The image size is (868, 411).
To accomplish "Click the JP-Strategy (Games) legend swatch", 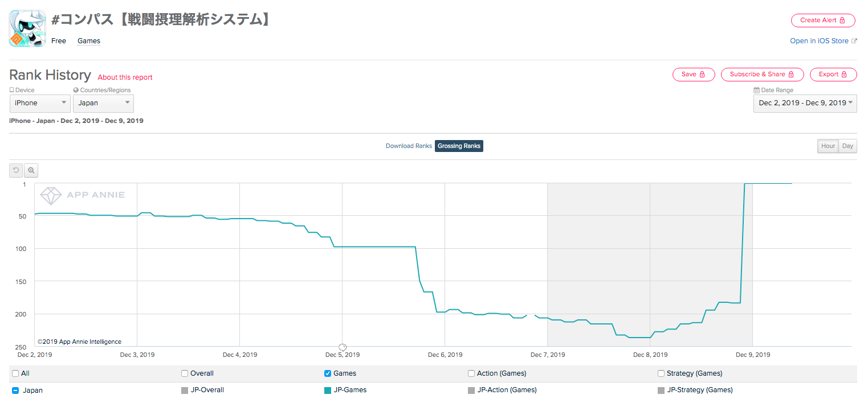I will coord(661,391).
